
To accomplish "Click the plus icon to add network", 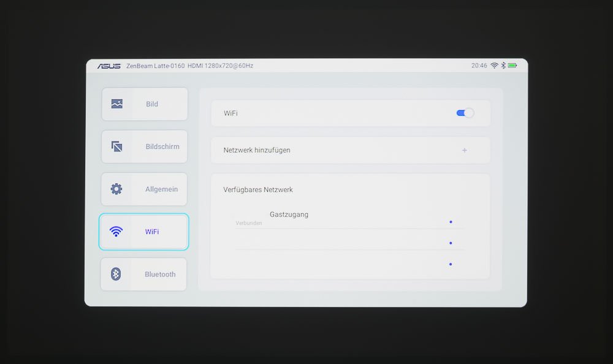I will click(x=465, y=150).
